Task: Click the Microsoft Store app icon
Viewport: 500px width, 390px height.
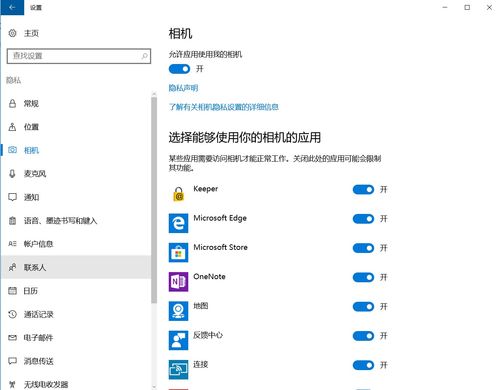Action: 178,252
